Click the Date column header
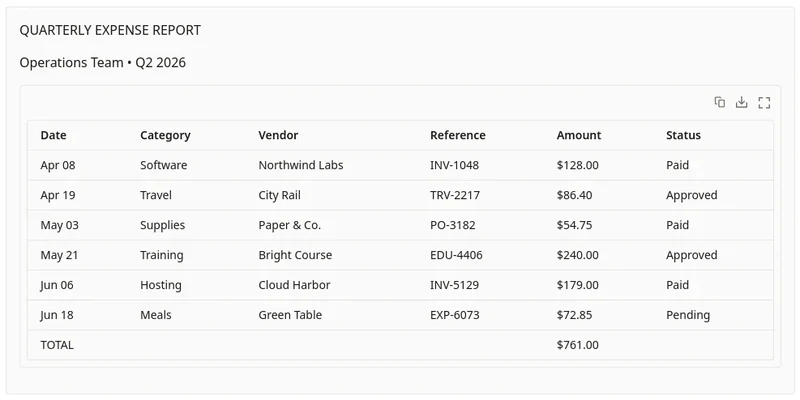Viewport: 800px width, 400px height. [54, 135]
